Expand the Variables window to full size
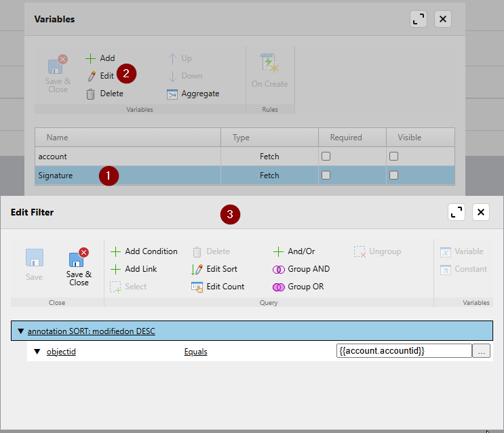 [x=419, y=19]
